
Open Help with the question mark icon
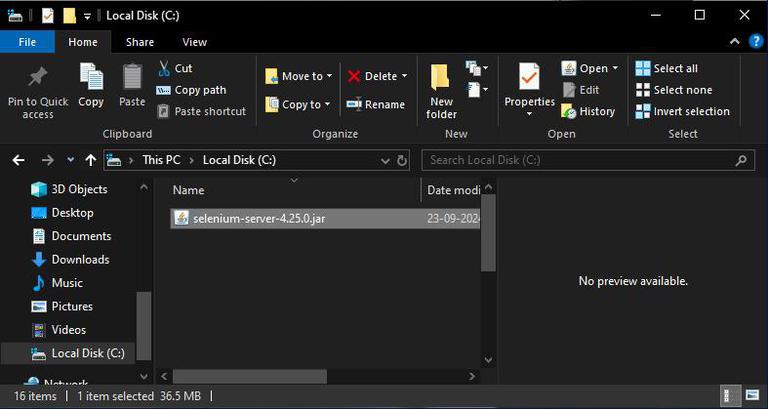[x=756, y=42]
